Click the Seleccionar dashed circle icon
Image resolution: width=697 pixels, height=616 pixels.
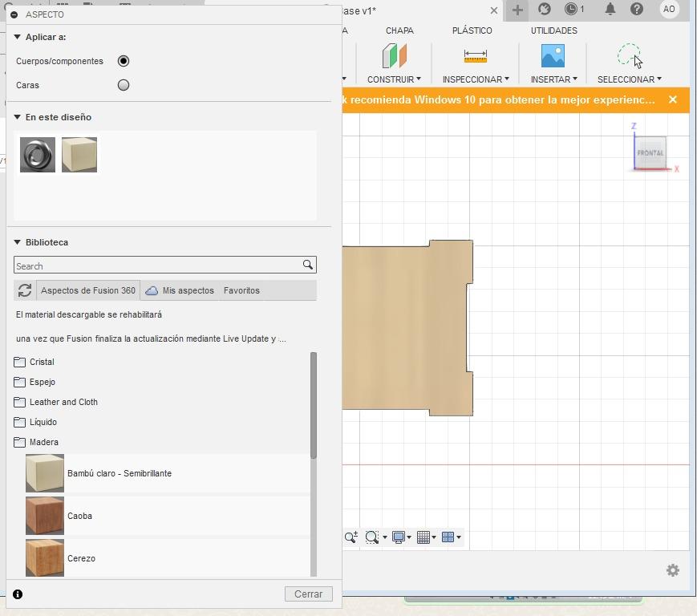(x=629, y=55)
